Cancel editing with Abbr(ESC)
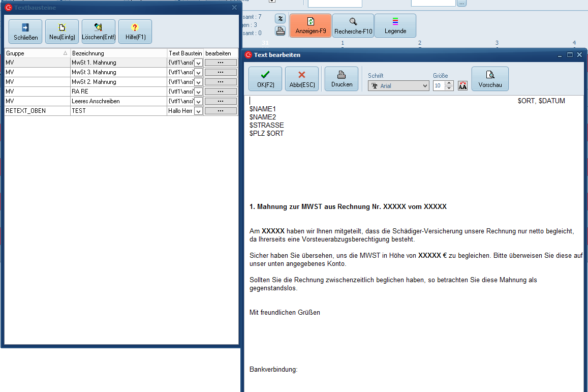Image resolution: width=588 pixels, height=392 pixels. (302, 79)
